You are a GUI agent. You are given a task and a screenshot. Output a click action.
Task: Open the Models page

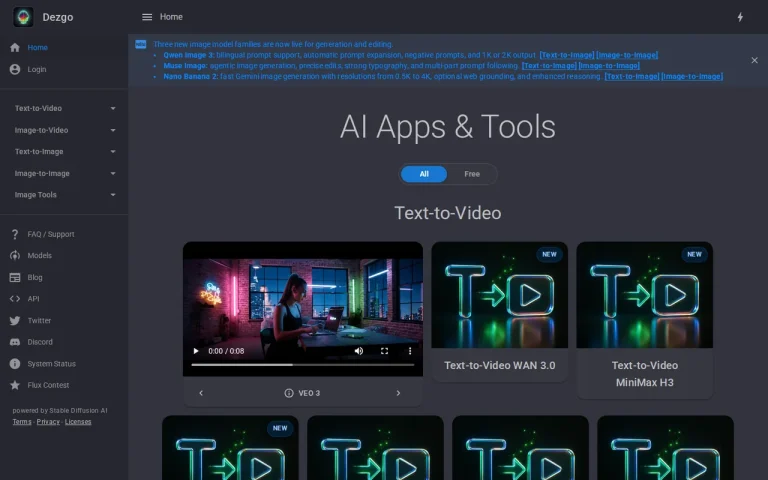tap(64, 255)
